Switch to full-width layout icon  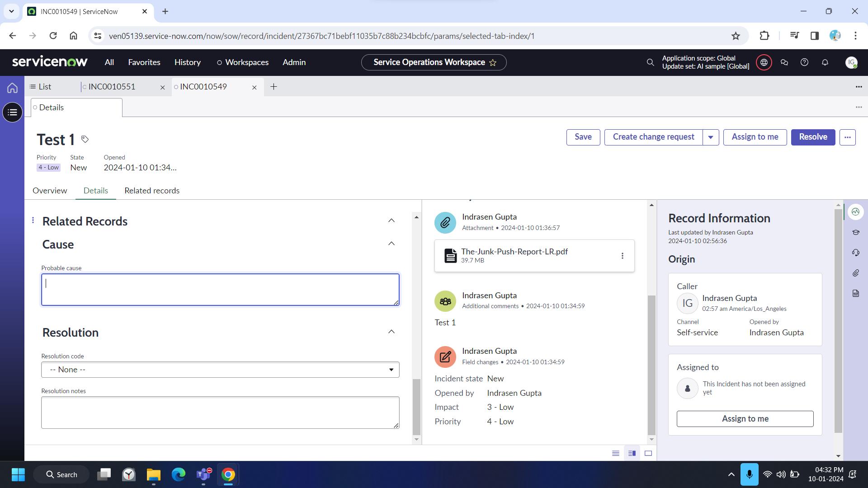point(648,453)
